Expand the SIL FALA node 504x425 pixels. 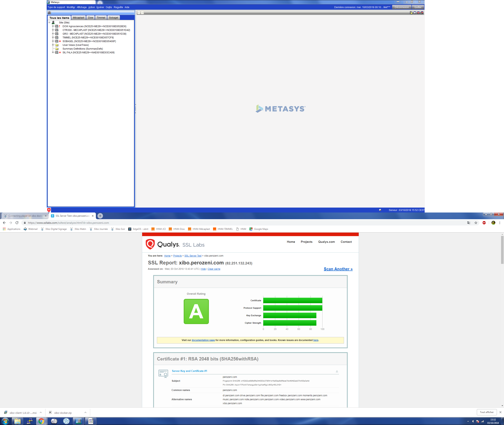coord(53,52)
